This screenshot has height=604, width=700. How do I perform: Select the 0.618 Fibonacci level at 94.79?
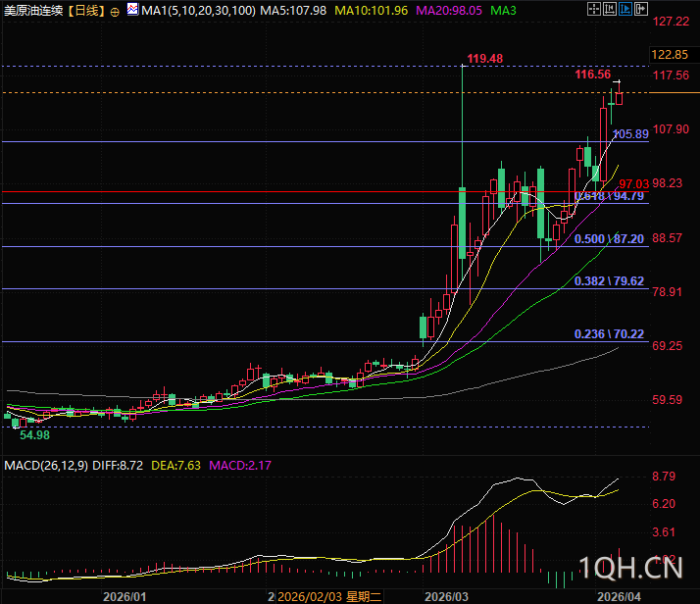coord(610,196)
